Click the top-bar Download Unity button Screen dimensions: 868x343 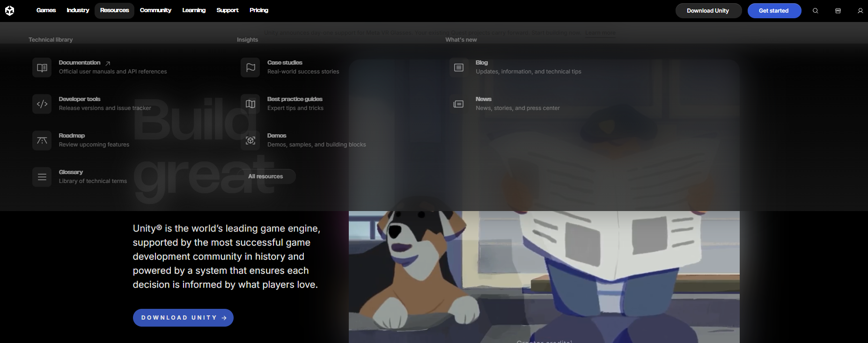(708, 11)
